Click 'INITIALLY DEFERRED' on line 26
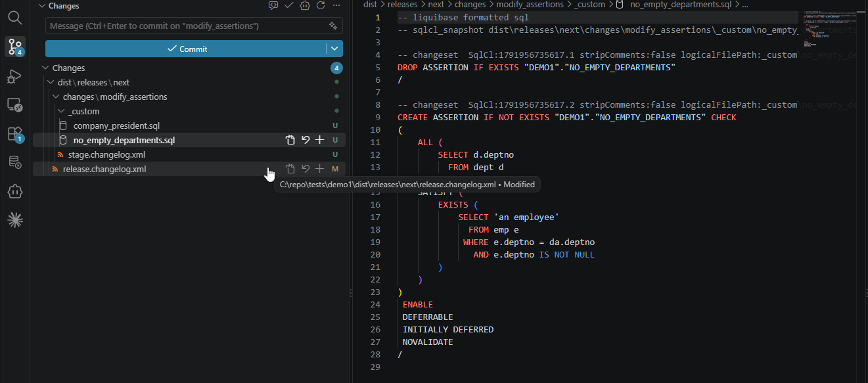This screenshot has width=868, height=383. (448, 329)
